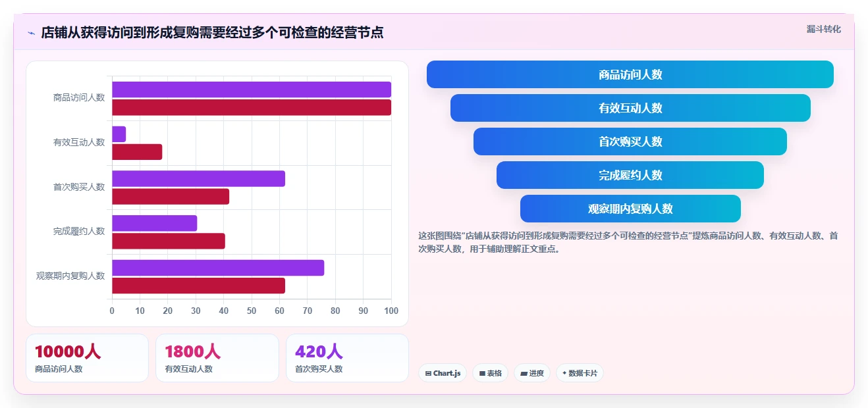Click the lightning icon beside the title

[31, 32]
